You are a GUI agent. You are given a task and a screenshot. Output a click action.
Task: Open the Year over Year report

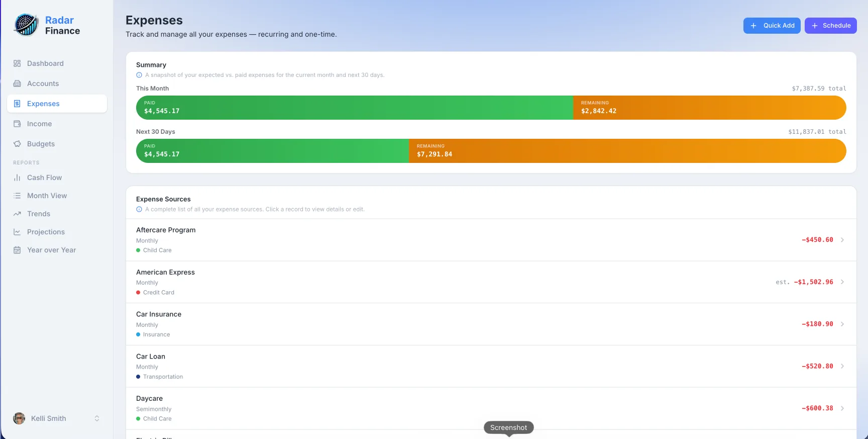click(x=57, y=250)
